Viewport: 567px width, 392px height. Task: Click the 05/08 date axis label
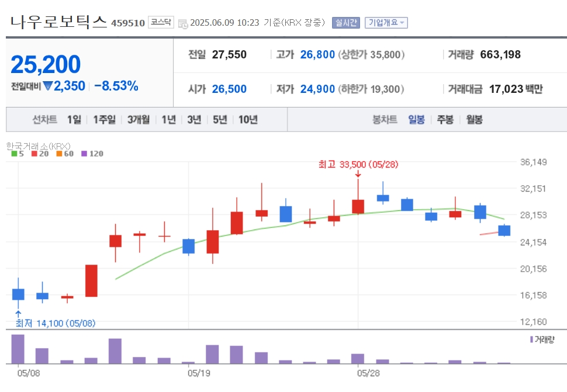29,373
